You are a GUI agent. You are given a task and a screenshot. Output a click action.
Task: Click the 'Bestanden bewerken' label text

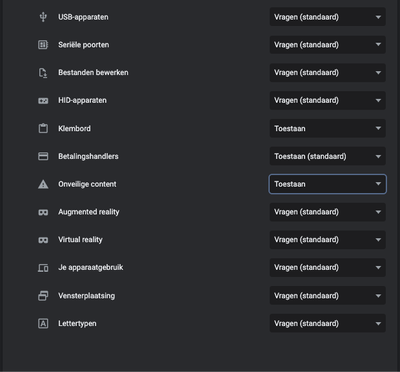[x=93, y=73]
